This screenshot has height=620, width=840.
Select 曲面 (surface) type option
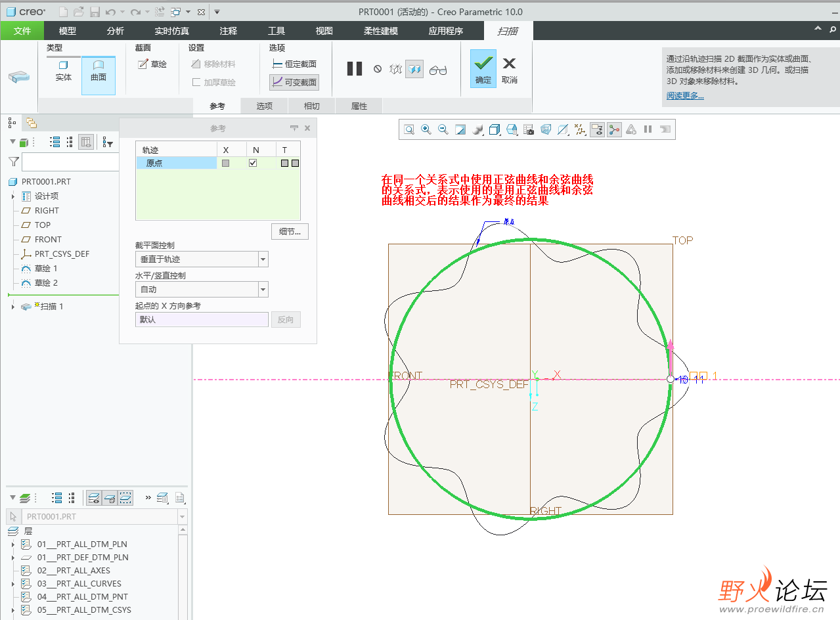[x=99, y=76]
